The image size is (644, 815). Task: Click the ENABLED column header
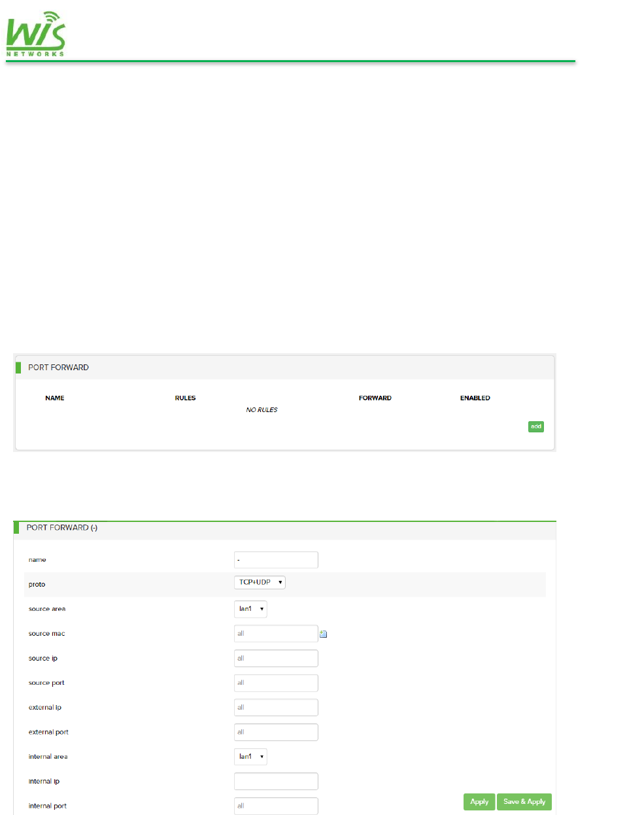tap(475, 398)
